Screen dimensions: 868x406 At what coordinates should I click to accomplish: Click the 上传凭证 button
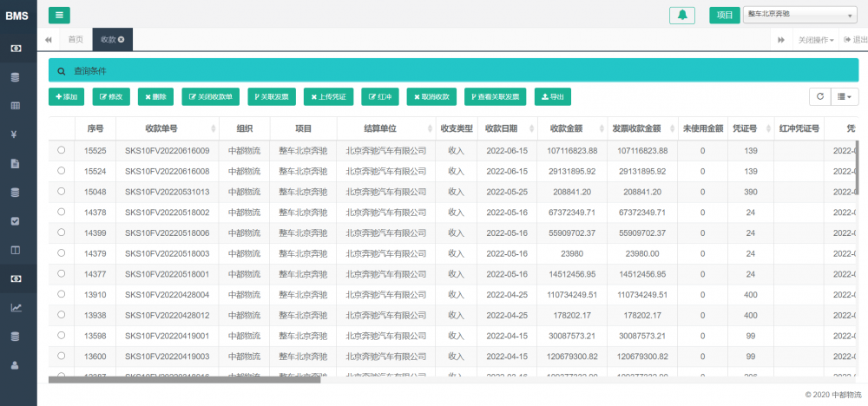[329, 97]
